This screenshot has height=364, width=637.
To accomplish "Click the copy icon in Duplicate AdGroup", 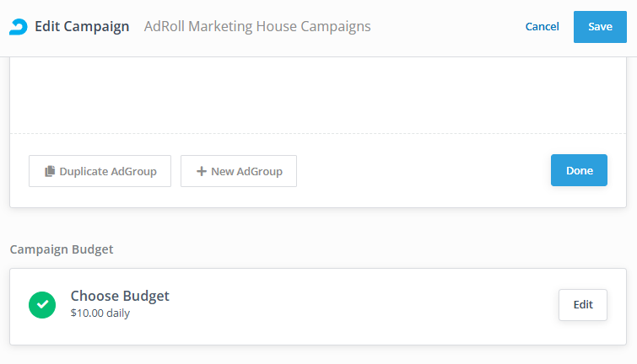I will [50, 171].
